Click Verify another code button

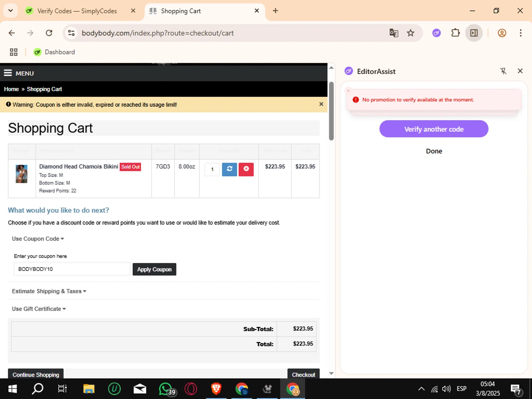click(434, 129)
